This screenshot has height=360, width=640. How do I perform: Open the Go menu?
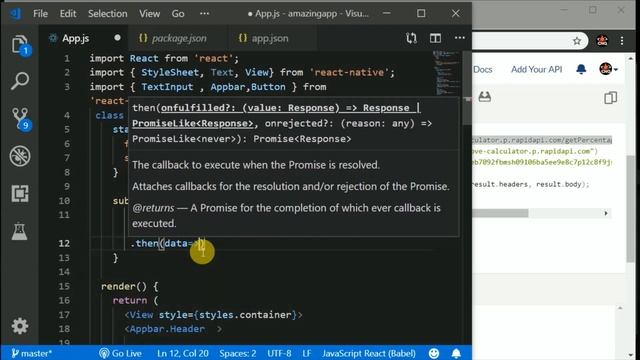178,13
